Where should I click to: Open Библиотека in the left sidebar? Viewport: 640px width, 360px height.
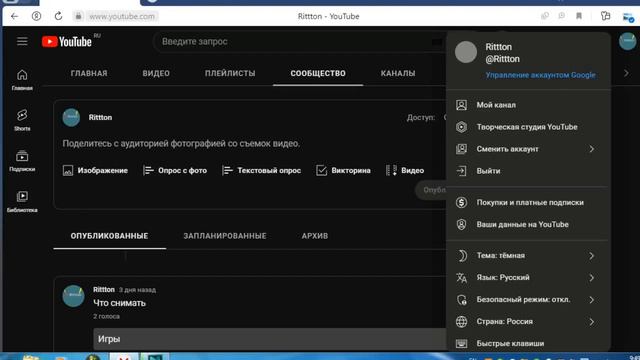22,202
